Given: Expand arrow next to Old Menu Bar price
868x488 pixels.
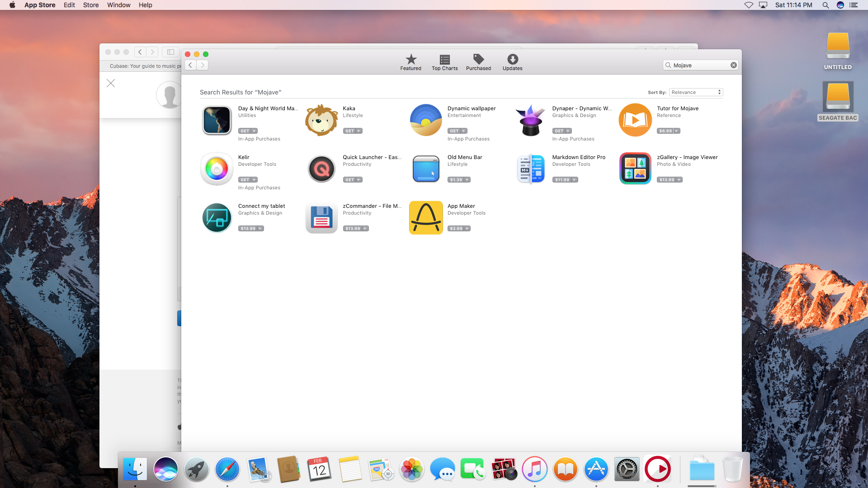Looking at the screenshot, I should (x=467, y=180).
